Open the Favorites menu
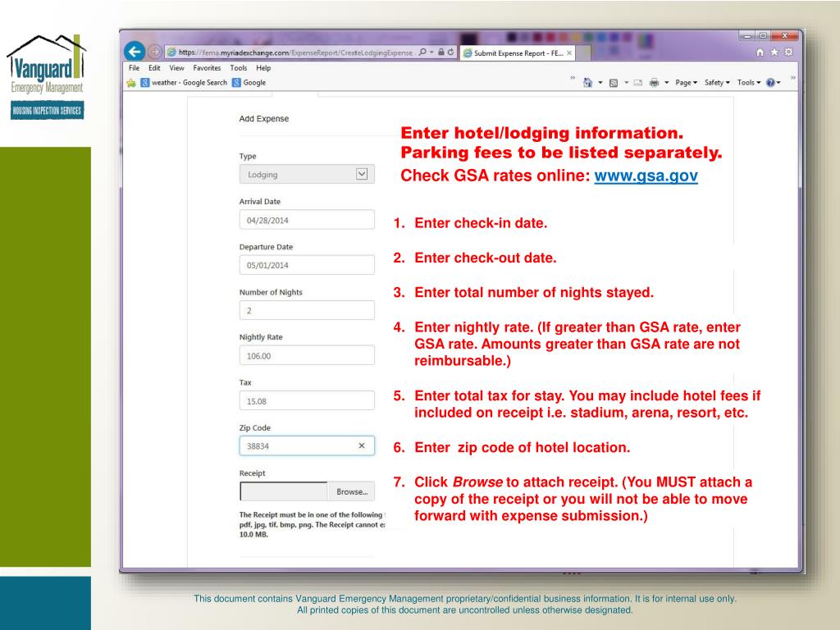Screen dimensions: 840x630 click(207, 68)
